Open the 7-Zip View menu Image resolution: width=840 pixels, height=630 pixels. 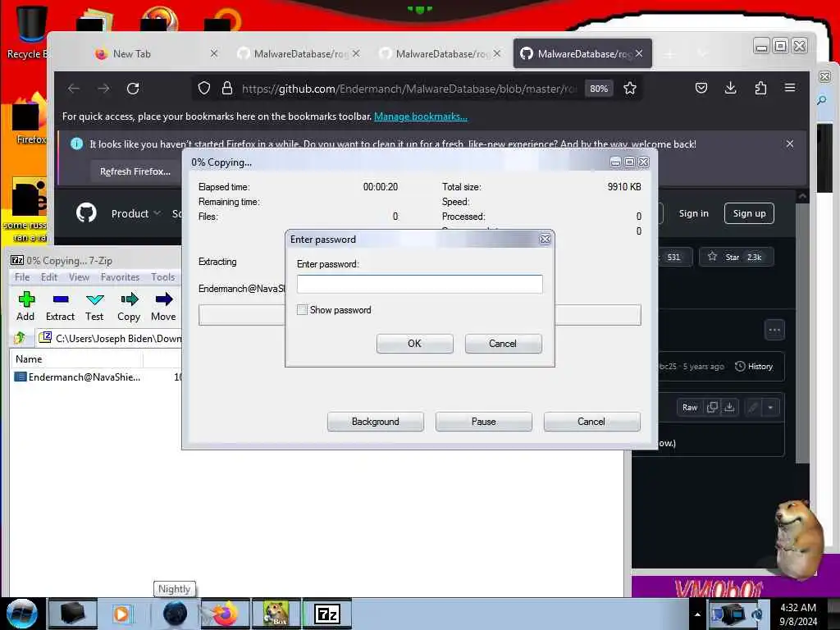pyautogui.click(x=79, y=277)
